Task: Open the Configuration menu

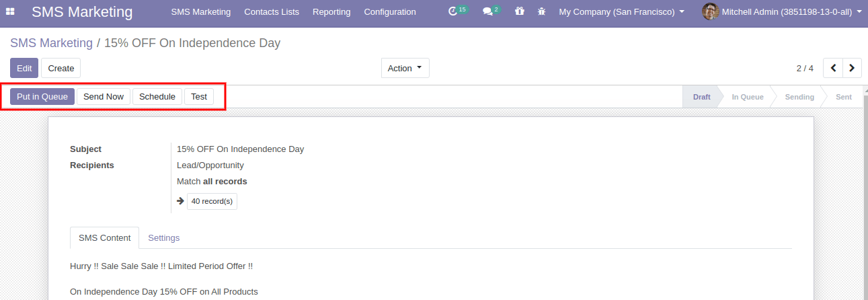Action: [x=389, y=11]
